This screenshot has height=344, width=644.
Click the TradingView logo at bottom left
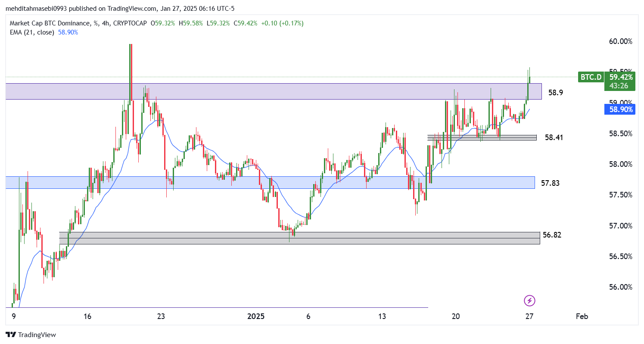coord(31,335)
